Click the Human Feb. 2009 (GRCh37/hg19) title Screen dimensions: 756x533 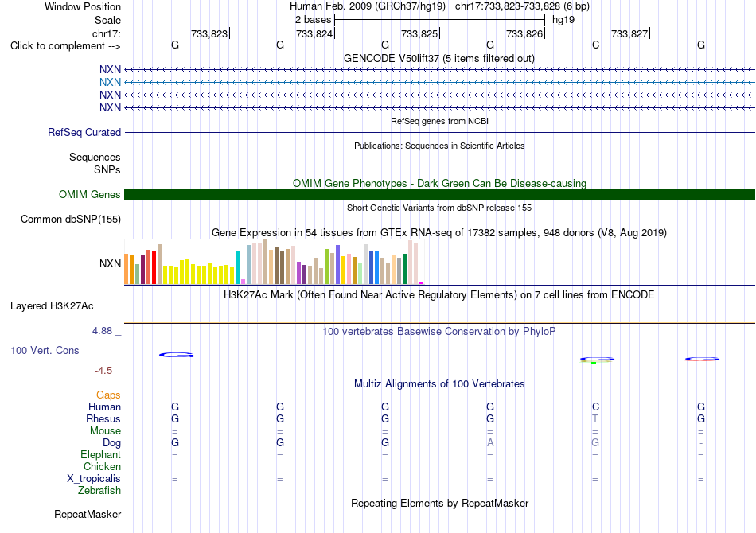(369, 6)
